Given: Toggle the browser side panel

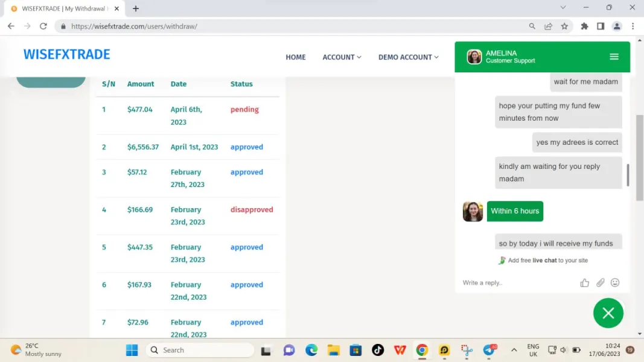Looking at the screenshot, I should click(601, 27).
